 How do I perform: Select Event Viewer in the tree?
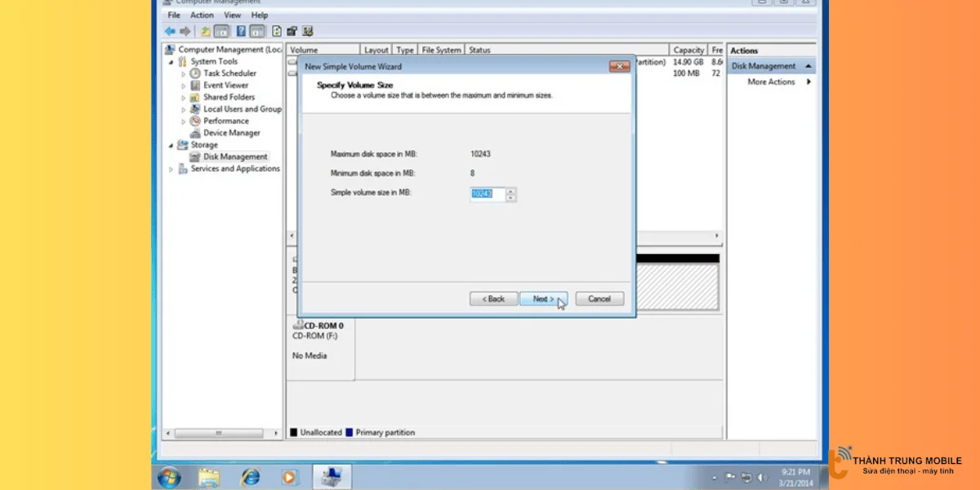tap(225, 85)
